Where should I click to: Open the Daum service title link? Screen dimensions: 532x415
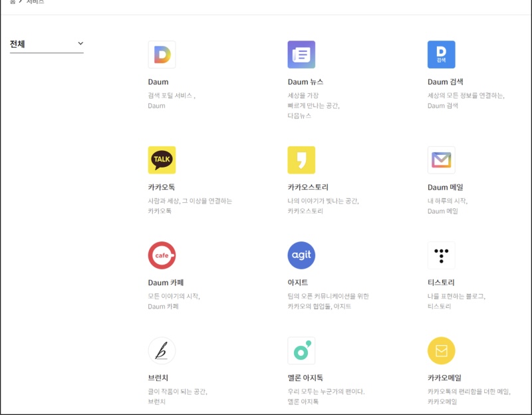[x=158, y=82]
